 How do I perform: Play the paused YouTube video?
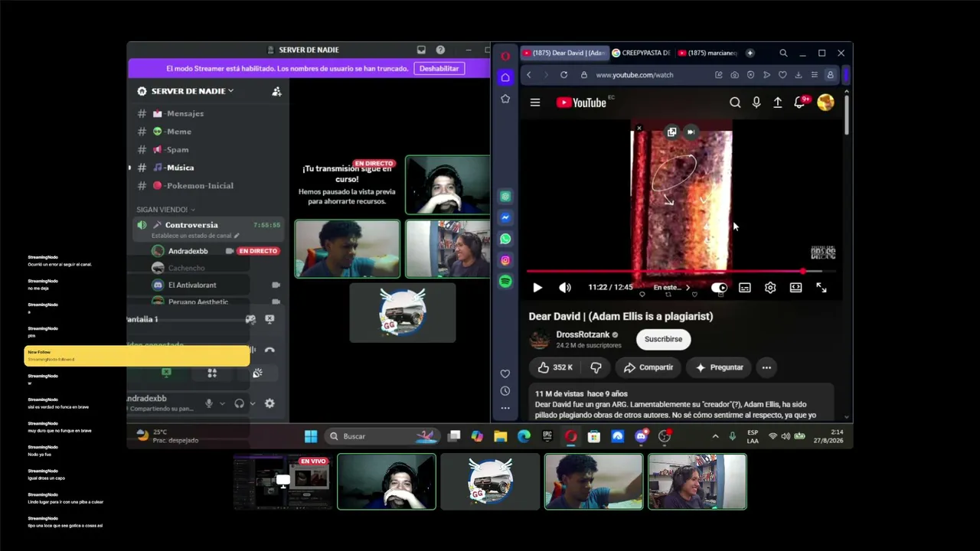[537, 288]
